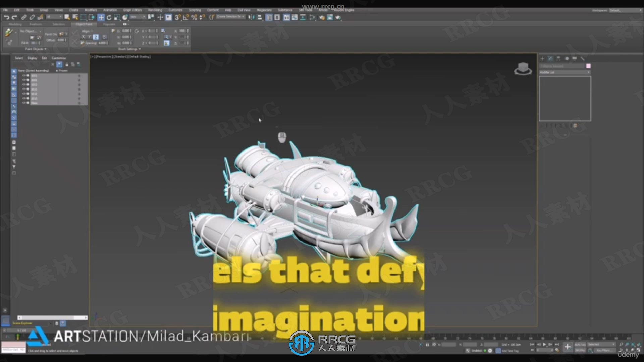Toggle the Z axis align button
The width and height of the screenshot is (644, 362).
(x=96, y=37)
